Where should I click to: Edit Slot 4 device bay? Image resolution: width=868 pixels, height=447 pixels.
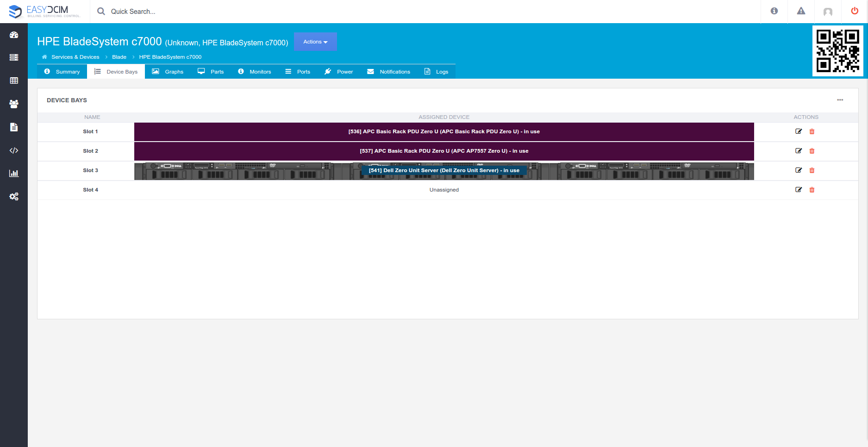tap(799, 190)
